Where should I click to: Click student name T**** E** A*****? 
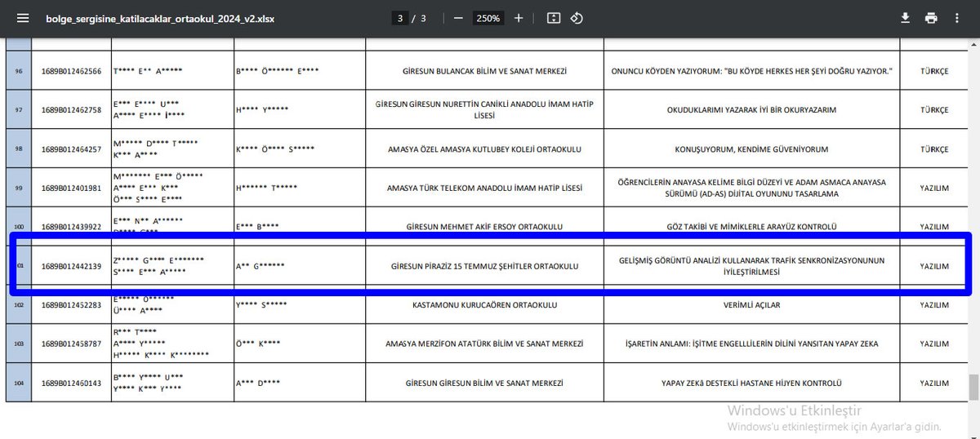pos(147,71)
